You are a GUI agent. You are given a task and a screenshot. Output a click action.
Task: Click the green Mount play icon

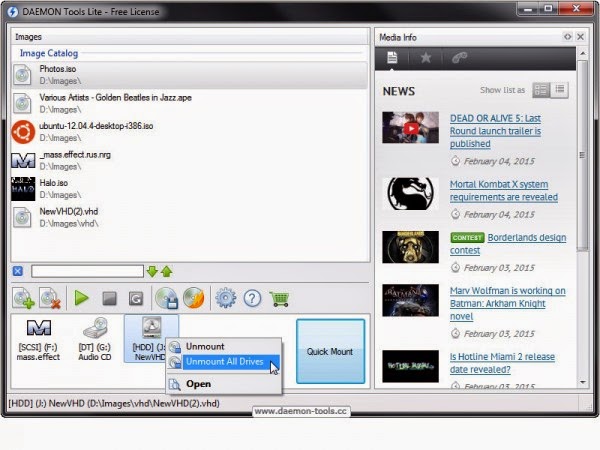click(81, 298)
